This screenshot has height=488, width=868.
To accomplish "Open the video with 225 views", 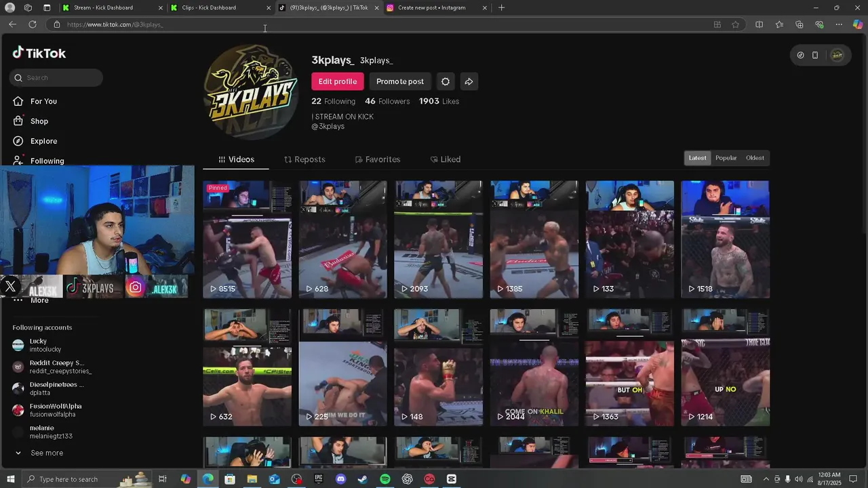I will pyautogui.click(x=342, y=367).
